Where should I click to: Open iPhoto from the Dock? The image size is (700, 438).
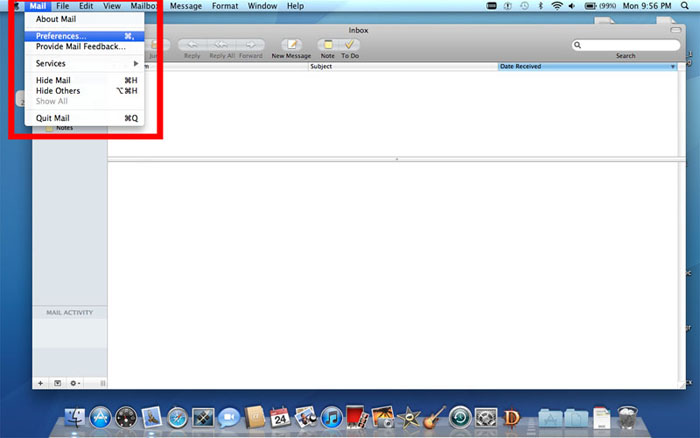[383, 418]
